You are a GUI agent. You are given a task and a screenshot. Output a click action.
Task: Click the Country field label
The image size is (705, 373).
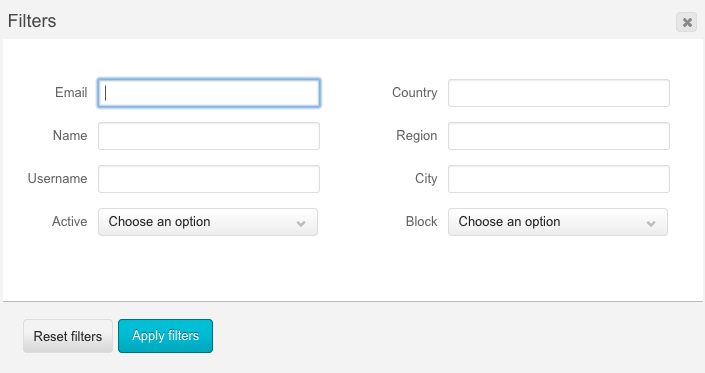(x=415, y=93)
